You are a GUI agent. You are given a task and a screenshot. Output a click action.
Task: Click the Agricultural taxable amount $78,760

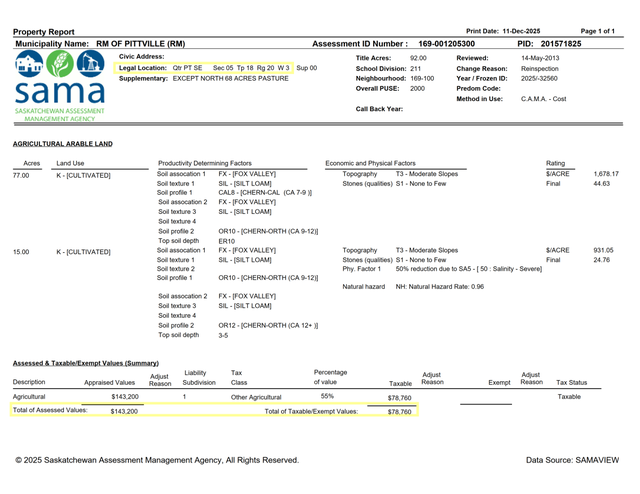pos(399,397)
